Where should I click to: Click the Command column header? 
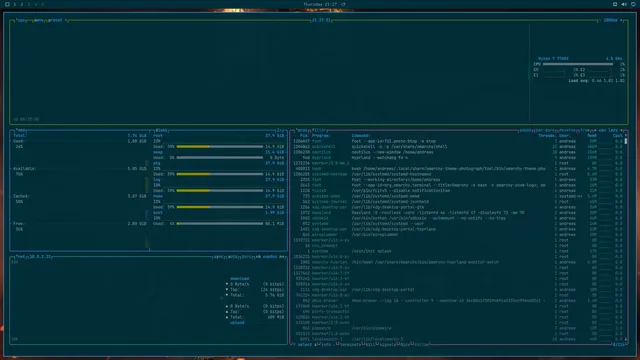(x=361, y=136)
